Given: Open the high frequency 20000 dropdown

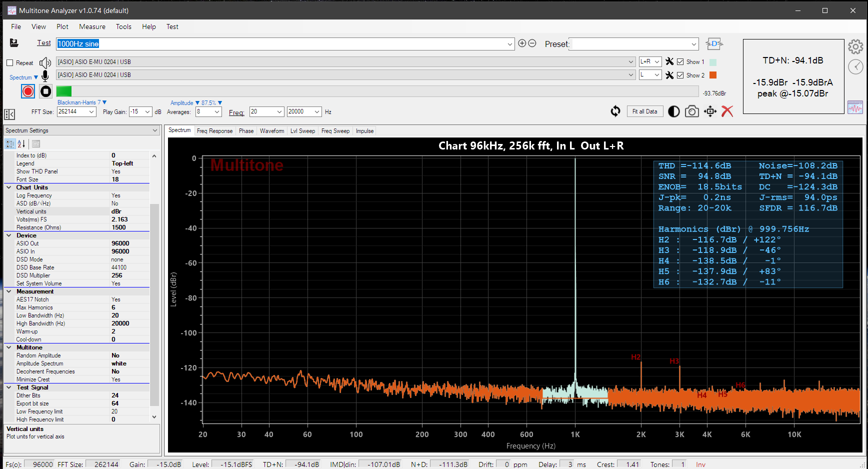Looking at the screenshot, I should coord(317,111).
